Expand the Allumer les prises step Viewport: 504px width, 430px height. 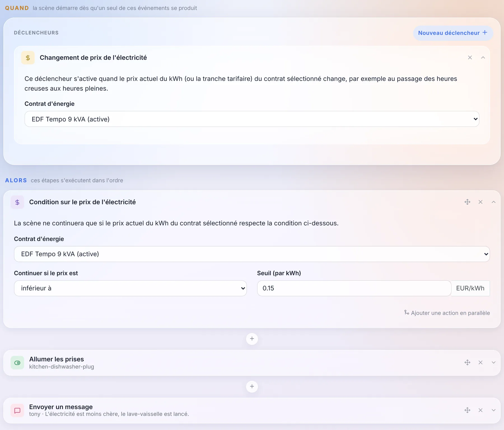[x=494, y=363]
